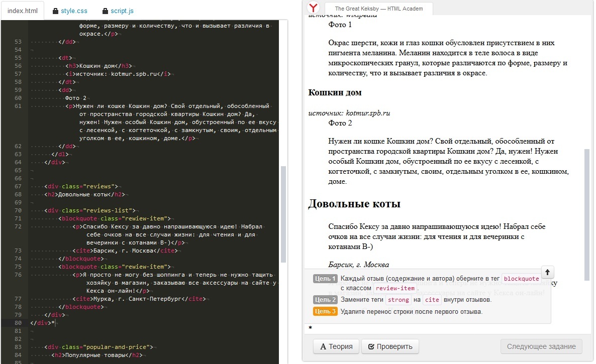This screenshot has height=364, width=596.
Task: Click the Проверить button
Action: pos(390,346)
